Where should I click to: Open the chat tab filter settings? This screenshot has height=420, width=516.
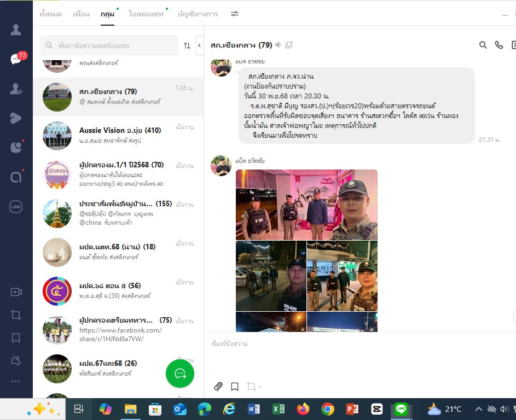pyautogui.click(x=234, y=14)
